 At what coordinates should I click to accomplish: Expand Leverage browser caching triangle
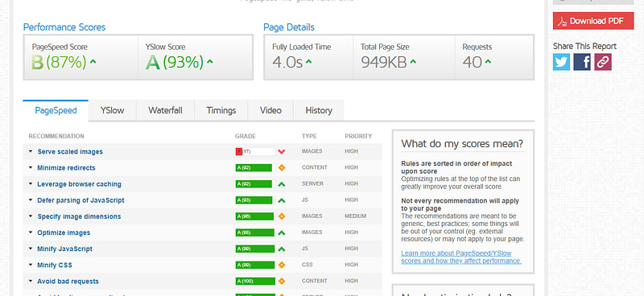tap(31, 184)
